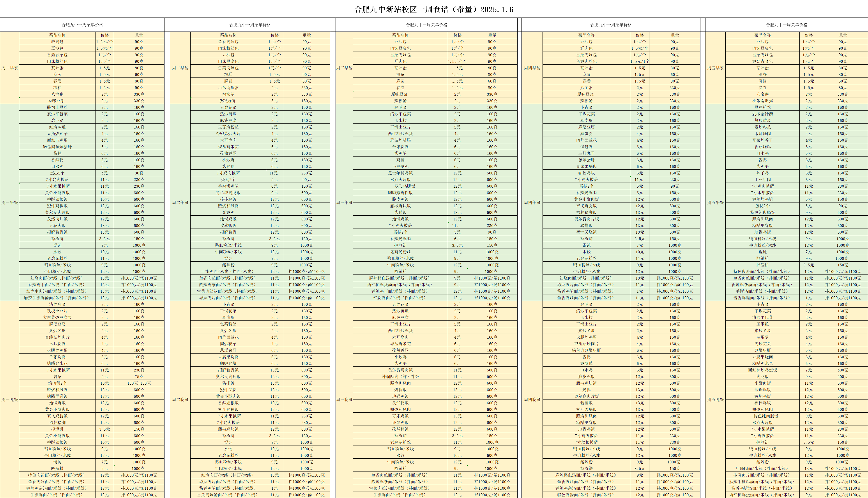Select the 周三晚餐 row label cell
Image resolution: width=868 pixels, height=498 pixels.
[x=344, y=399]
